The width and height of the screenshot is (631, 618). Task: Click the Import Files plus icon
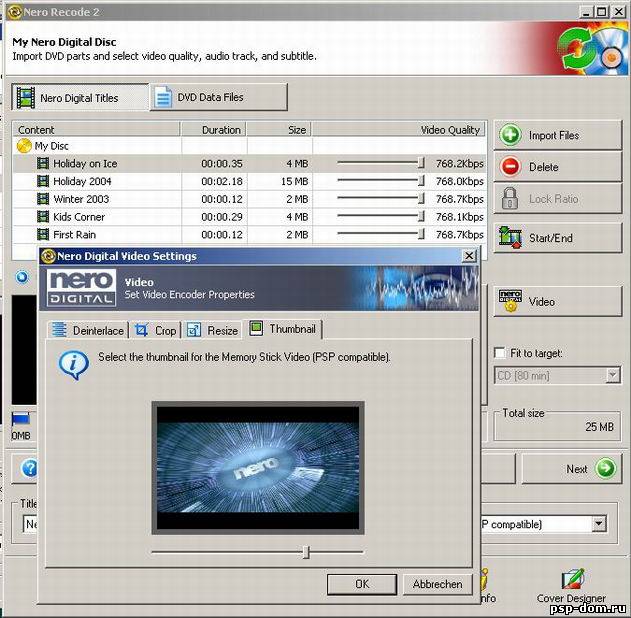510,135
